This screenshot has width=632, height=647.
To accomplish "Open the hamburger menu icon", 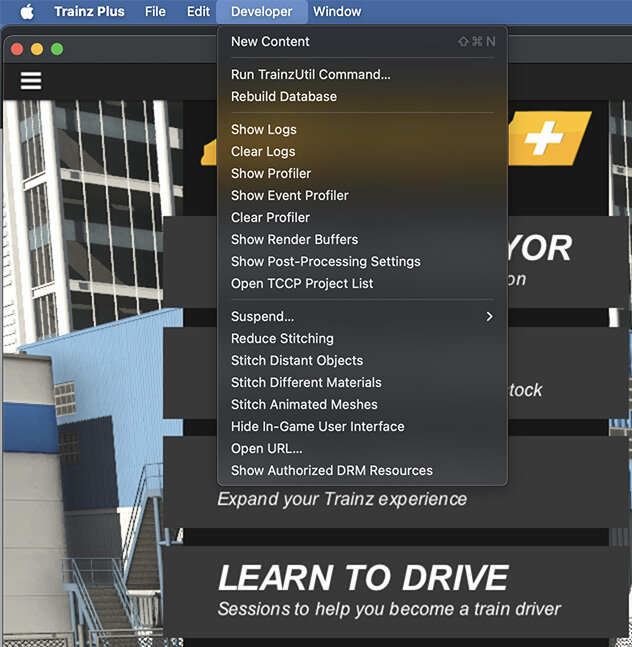I will point(31,80).
